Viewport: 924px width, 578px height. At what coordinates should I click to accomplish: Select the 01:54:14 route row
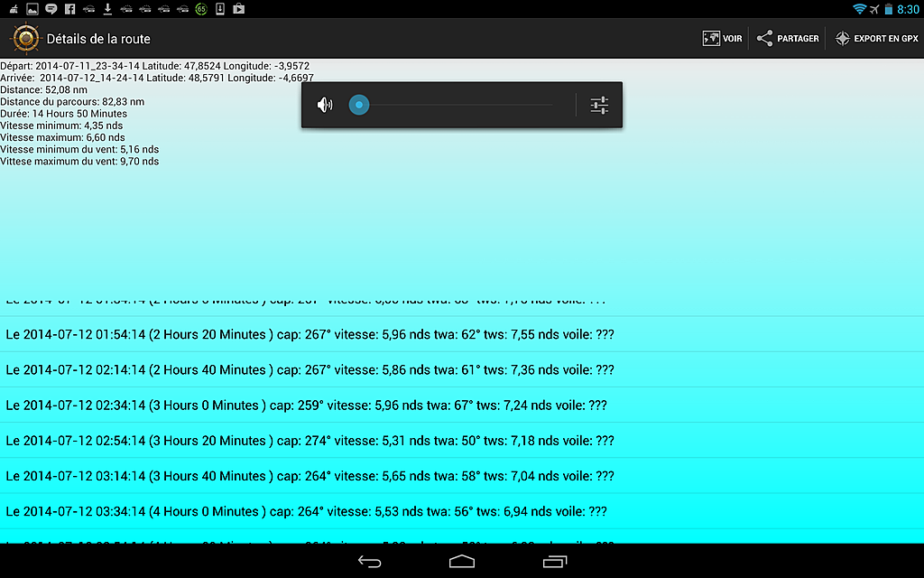click(462, 334)
